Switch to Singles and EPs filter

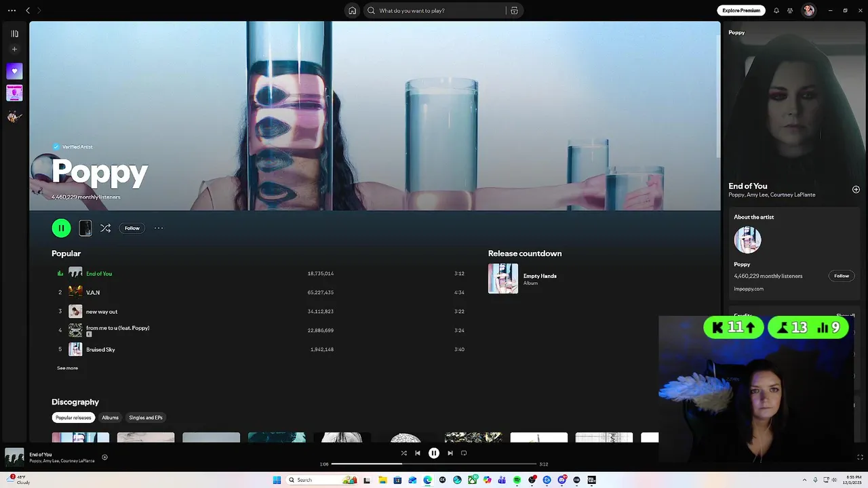click(x=146, y=418)
